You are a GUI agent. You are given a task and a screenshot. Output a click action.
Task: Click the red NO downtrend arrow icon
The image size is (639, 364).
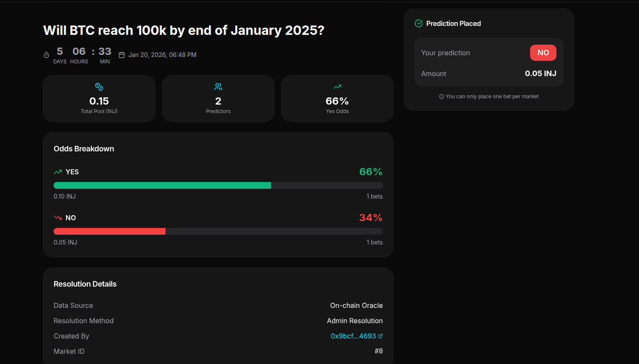point(58,218)
